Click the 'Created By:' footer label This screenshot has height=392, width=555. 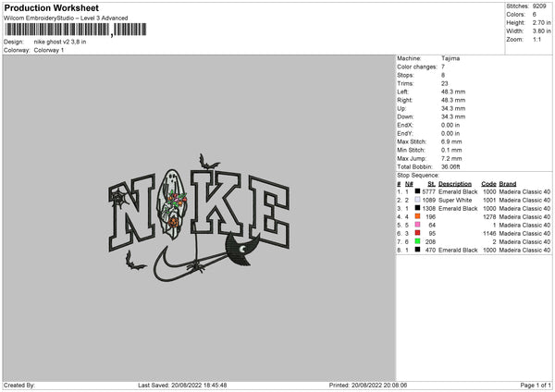point(19,386)
